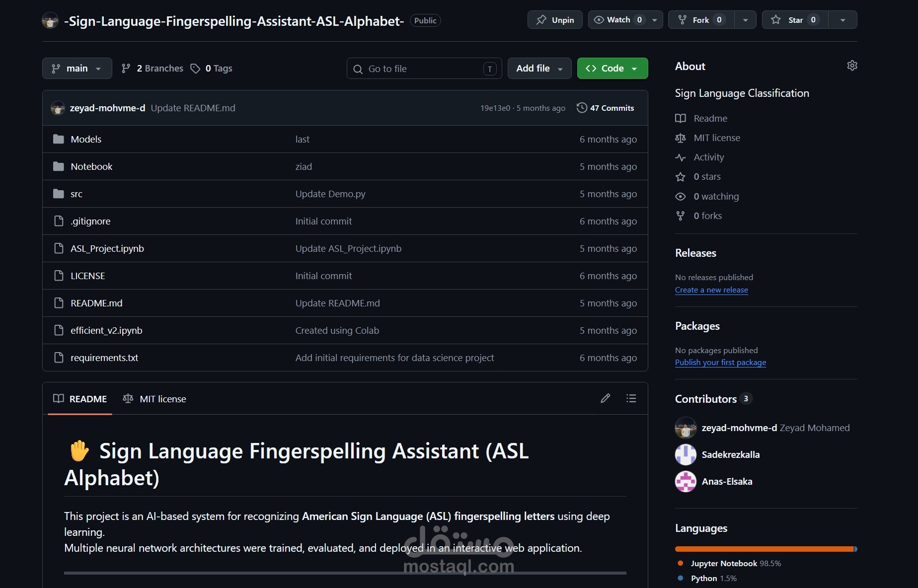This screenshot has width=918, height=588.
Task: Open the Add file dropdown
Action: (x=539, y=69)
